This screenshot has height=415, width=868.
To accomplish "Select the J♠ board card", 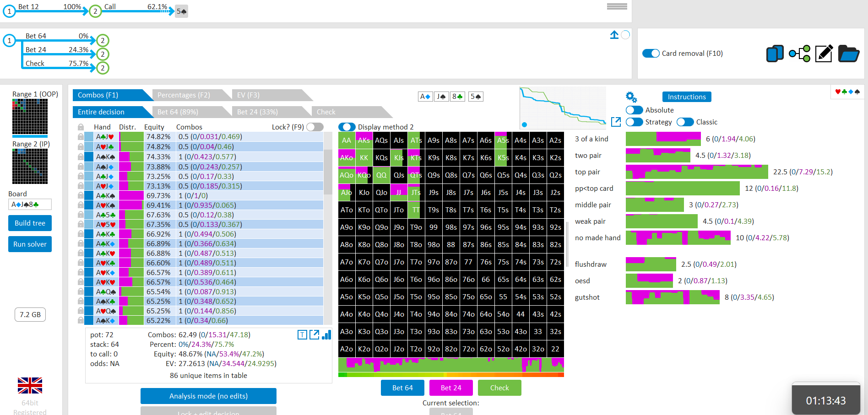I will pyautogui.click(x=441, y=97).
